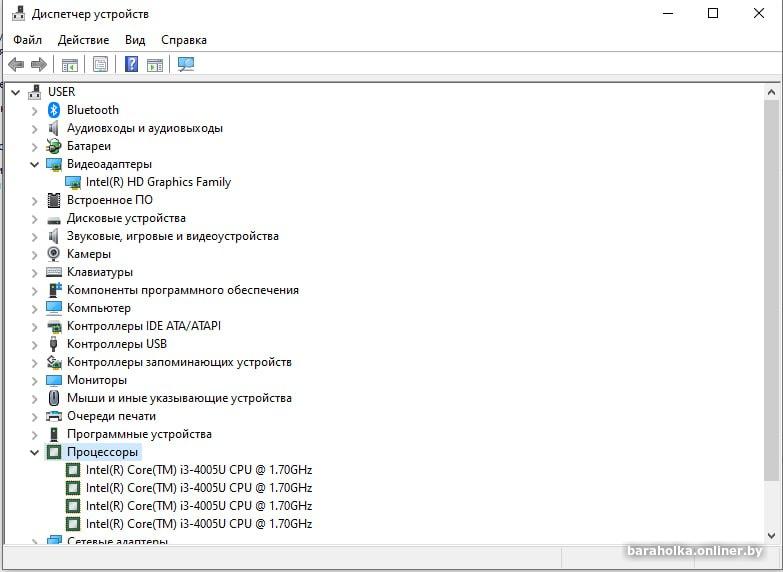Select the Компоненты программного обеспечения label
Viewport: 783px width, 572px height.
pos(183,290)
